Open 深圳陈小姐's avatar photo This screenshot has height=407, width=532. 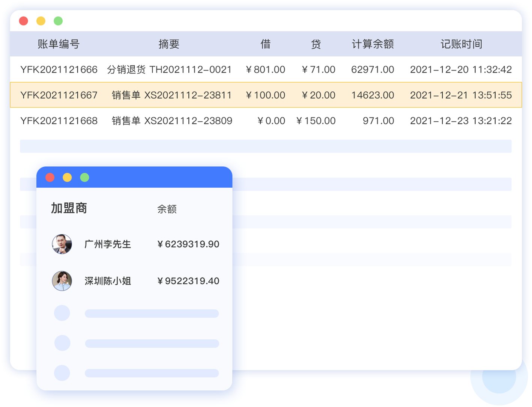[x=62, y=281]
